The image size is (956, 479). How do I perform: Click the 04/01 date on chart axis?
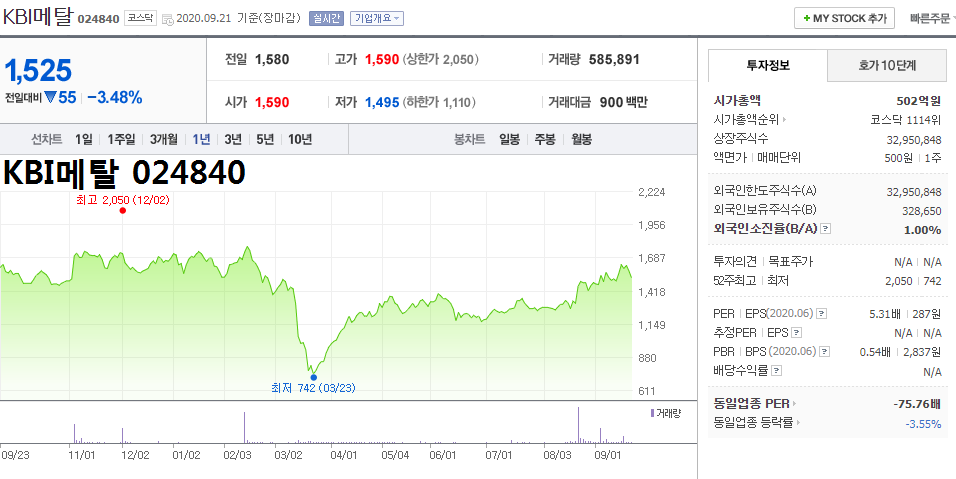pos(343,455)
